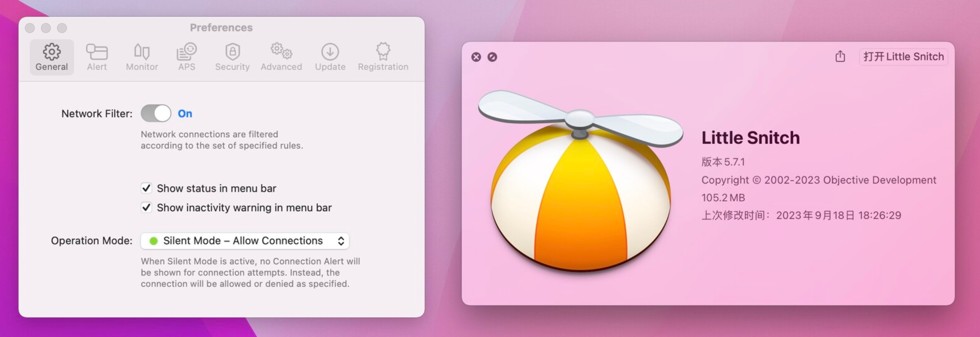Click the 105.2 MB file size text
This screenshot has width=980, height=337.
(723, 197)
